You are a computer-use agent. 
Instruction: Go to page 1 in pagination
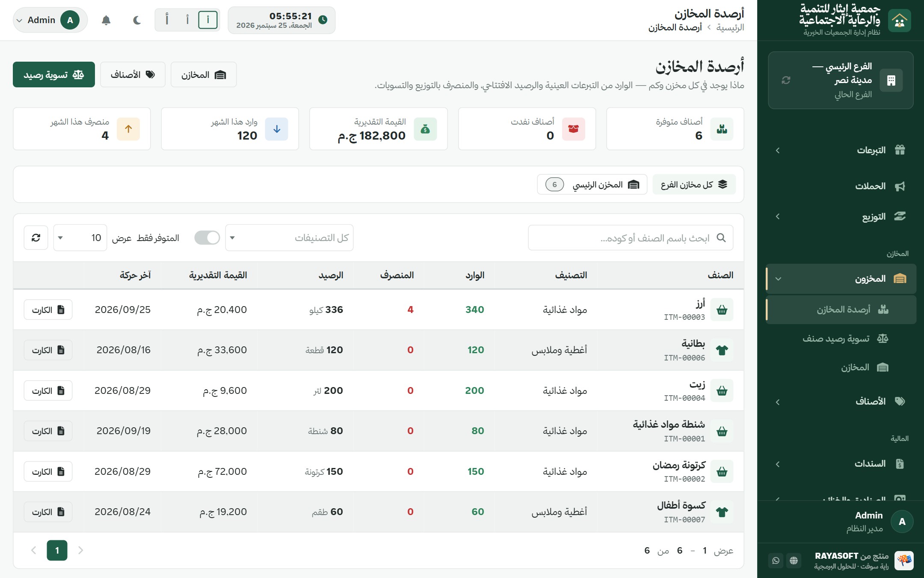[x=57, y=550]
